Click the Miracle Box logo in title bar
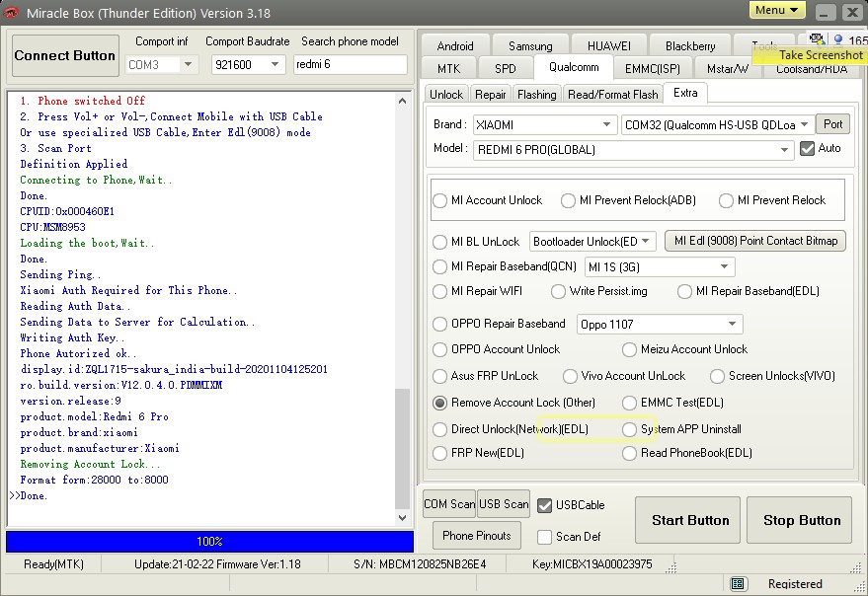The width and height of the screenshot is (868, 596). (11, 12)
